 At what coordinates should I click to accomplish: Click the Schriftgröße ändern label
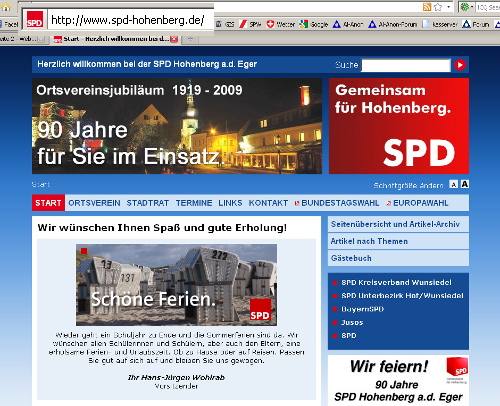tap(408, 185)
